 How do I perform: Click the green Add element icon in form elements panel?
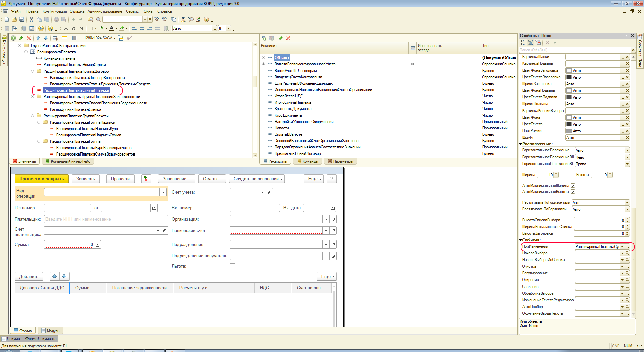tap(13, 38)
